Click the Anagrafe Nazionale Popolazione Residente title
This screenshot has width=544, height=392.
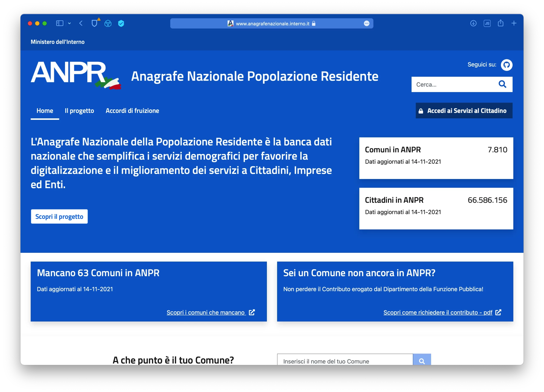pyautogui.click(x=255, y=76)
